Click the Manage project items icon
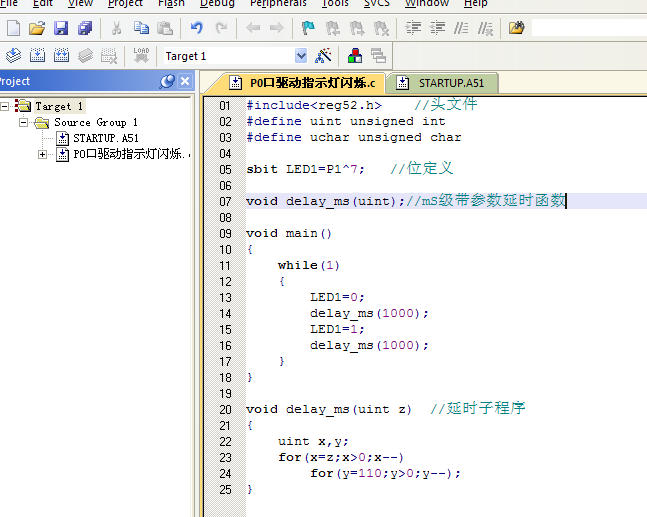This screenshot has height=517, width=647. (x=354, y=56)
